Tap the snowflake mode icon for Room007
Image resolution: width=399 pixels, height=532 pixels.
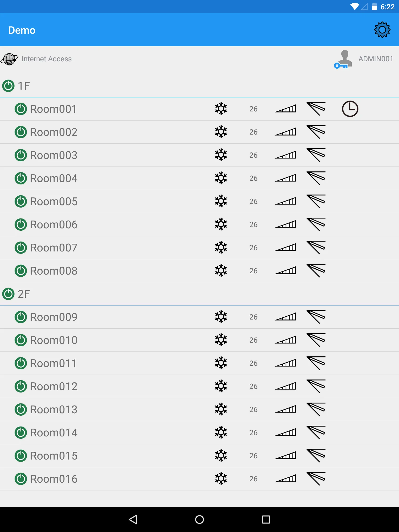tap(221, 248)
